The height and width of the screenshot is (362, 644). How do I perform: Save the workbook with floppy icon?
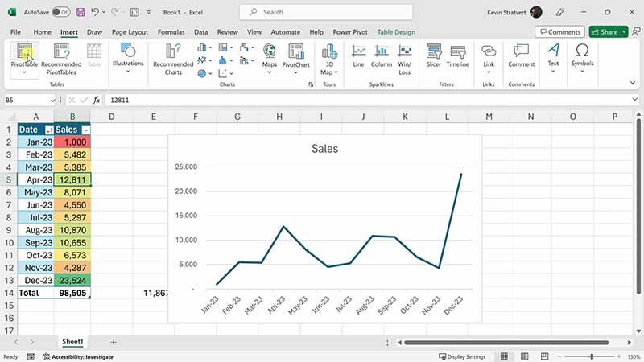(80, 12)
